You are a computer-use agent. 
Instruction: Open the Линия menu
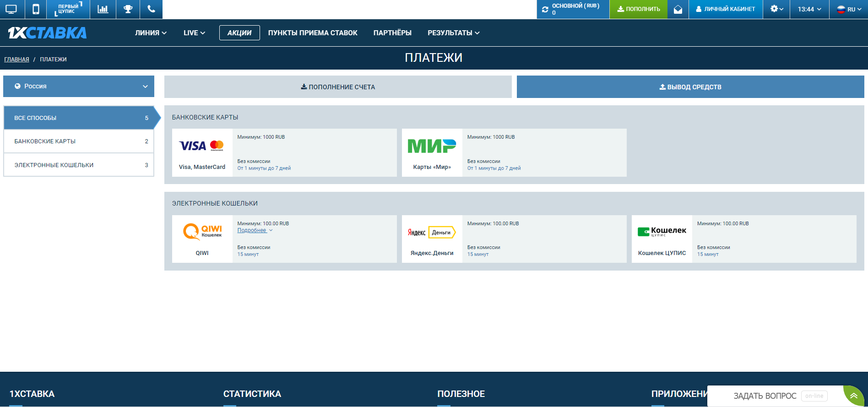151,33
